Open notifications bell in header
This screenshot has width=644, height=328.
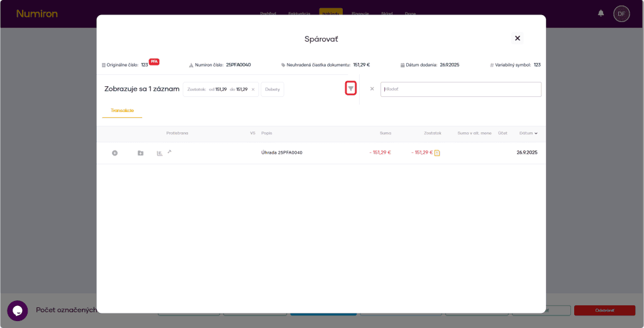[x=601, y=13]
